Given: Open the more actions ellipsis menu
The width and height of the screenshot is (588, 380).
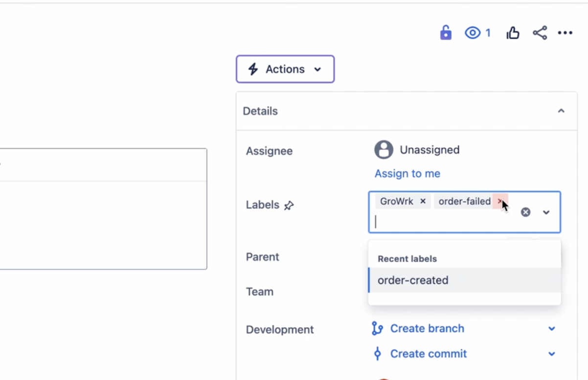Looking at the screenshot, I should click(x=565, y=33).
